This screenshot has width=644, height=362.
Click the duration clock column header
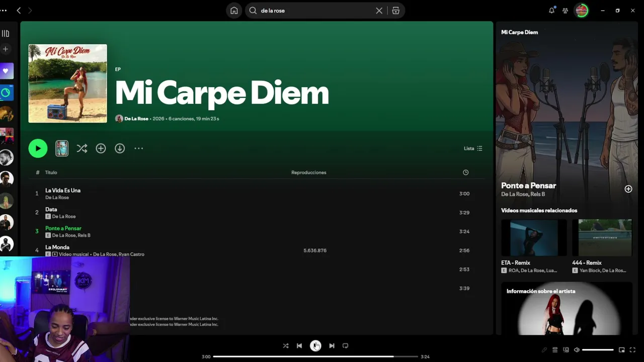[x=466, y=172]
